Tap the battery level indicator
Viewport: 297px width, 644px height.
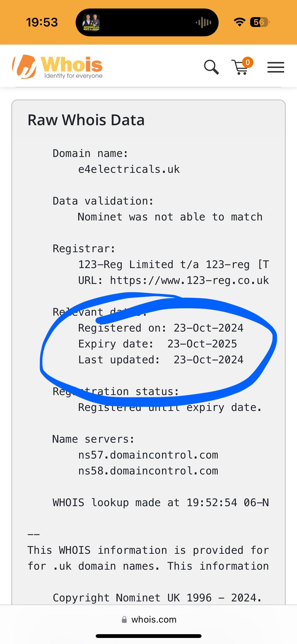[x=259, y=22]
